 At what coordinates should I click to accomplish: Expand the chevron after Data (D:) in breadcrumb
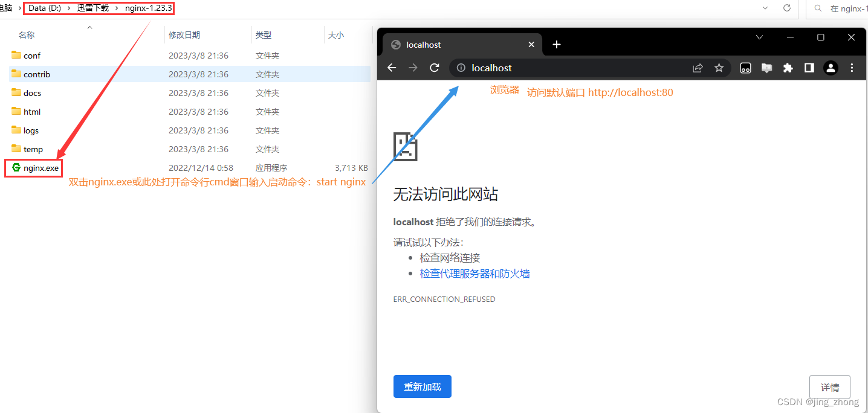[x=69, y=8]
